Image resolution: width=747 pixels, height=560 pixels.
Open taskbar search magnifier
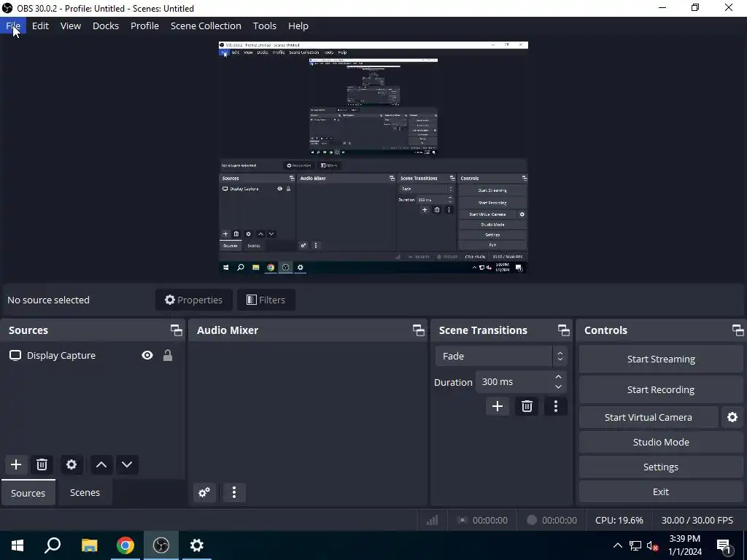53,545
